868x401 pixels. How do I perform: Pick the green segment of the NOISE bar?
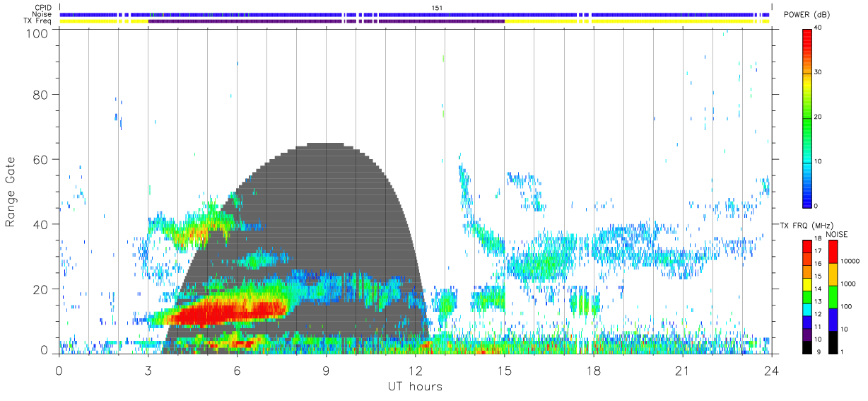(x=833, y=296)
